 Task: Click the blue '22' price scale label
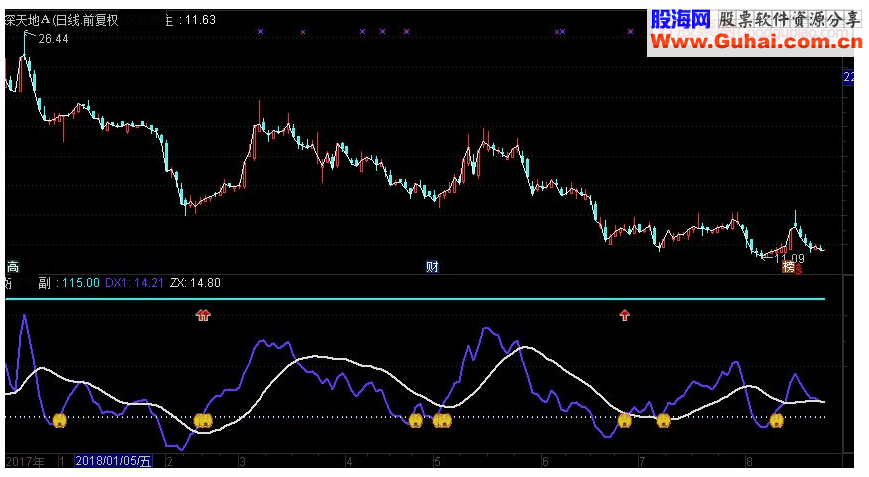coord(848,77)
